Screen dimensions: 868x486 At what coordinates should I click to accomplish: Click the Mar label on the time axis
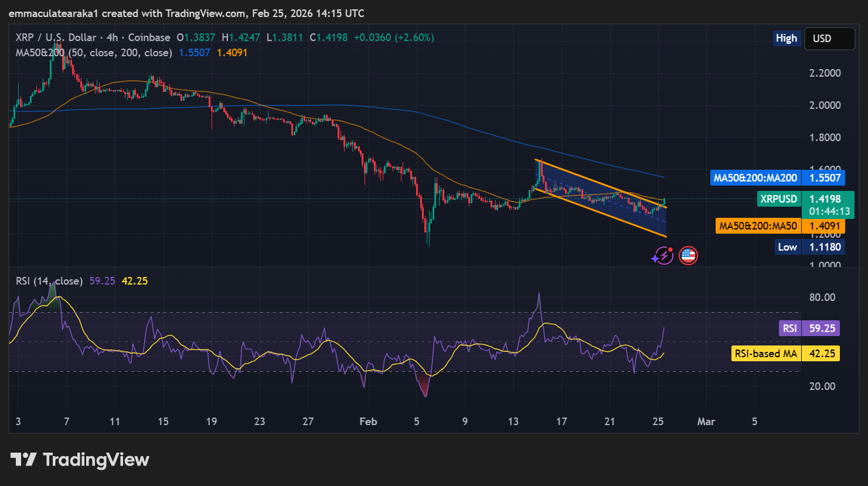706,422
